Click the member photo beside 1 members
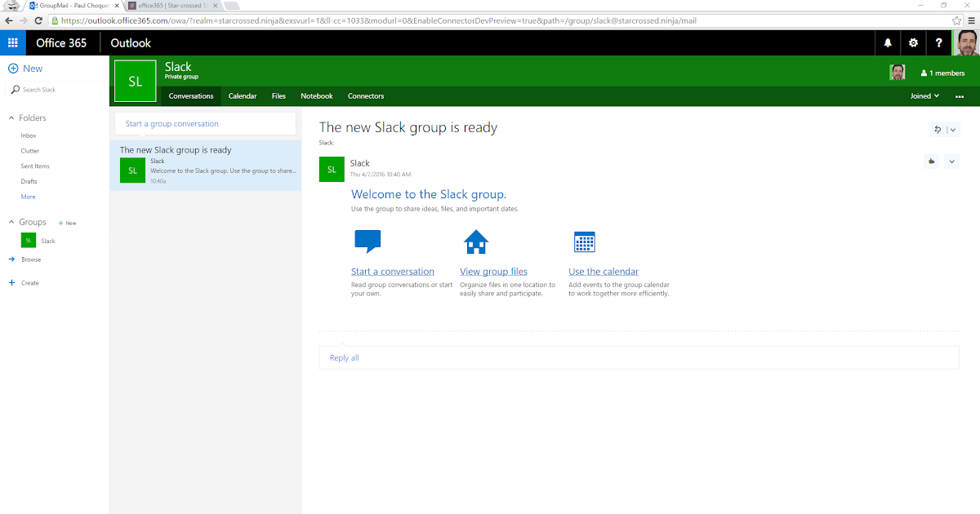Viewport: 980px width, 514px height. click(898, 73)
